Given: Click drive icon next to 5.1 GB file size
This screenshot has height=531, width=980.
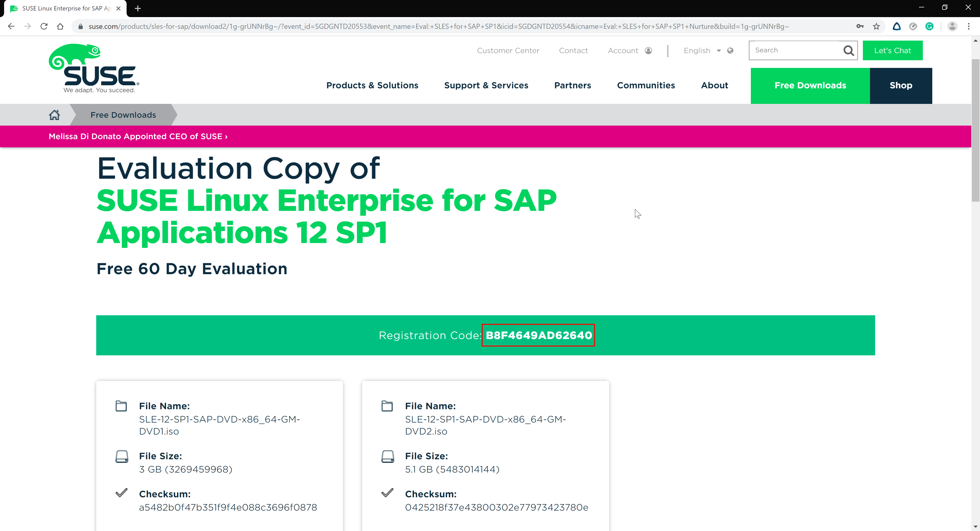Looking at the screenshot, I should click(x=387, y=456).
